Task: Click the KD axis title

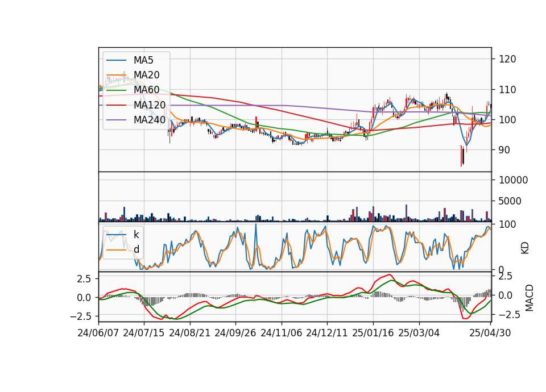Action: (x=525, y=248)
